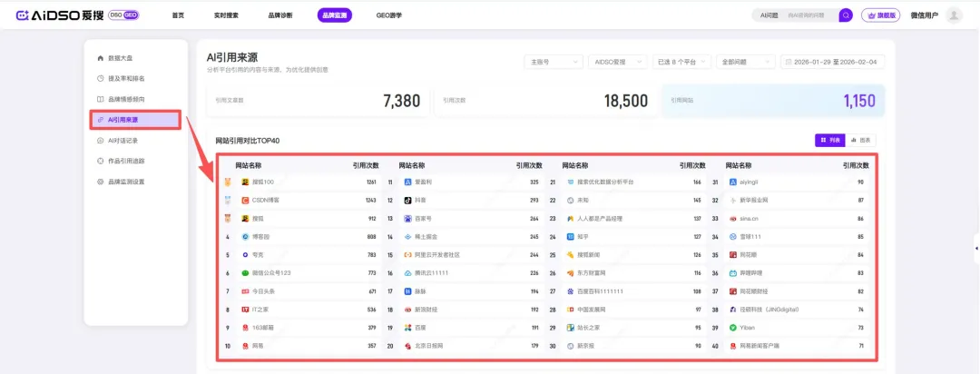Switch to 图表 chart view
Screen dimensions: 980x374
coord(860,140)
